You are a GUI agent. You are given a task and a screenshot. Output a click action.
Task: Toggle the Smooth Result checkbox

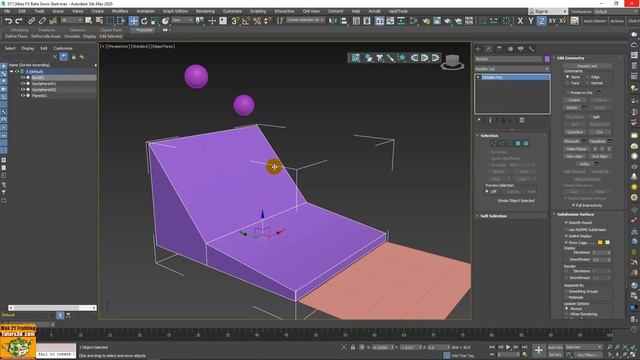coord(567,222)
